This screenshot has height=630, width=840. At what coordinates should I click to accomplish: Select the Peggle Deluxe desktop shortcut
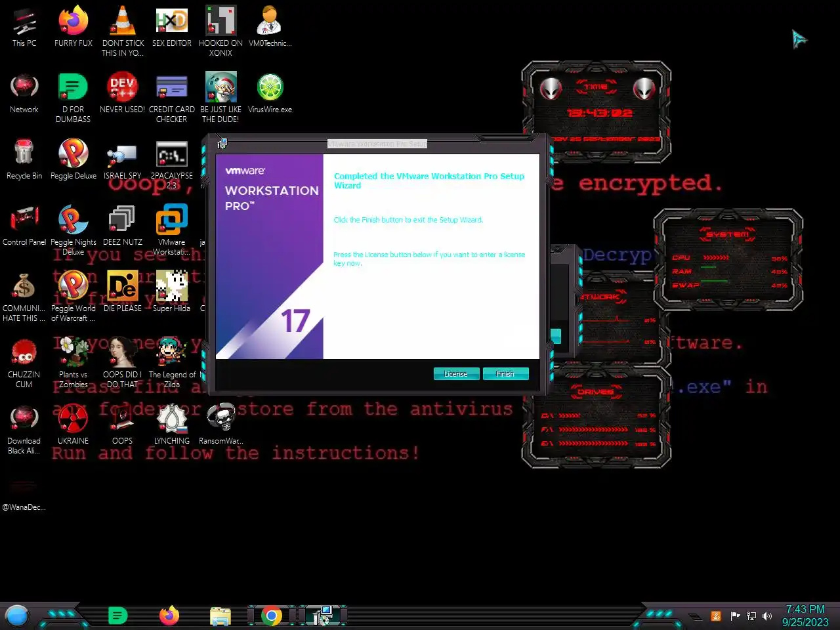point(73,159)
